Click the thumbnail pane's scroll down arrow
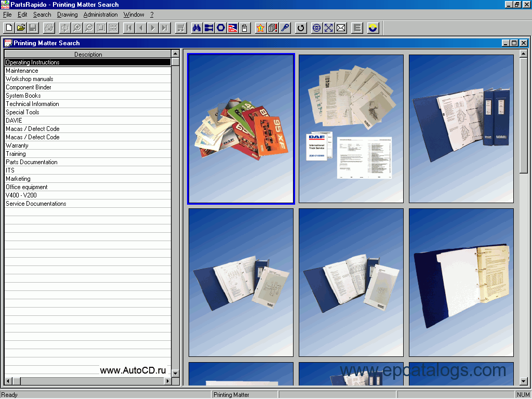Viewport: 532px width, 399px height. click(x=524, y=382)
